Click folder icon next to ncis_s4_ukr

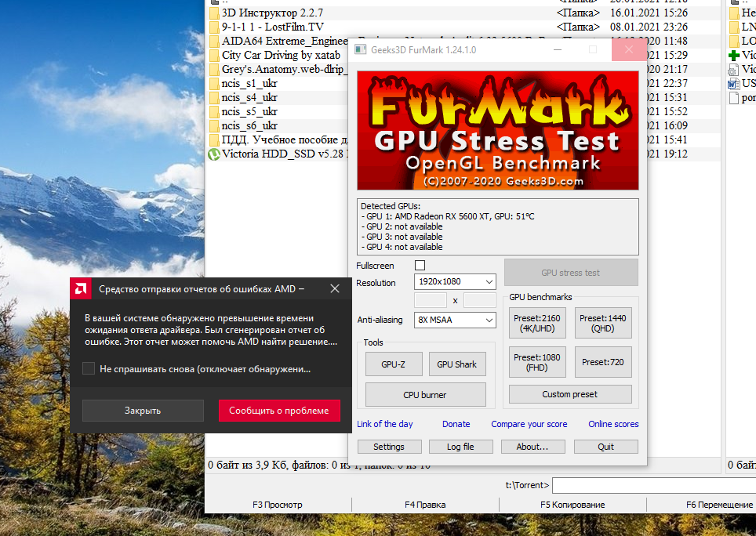click(x=214, y=98)
